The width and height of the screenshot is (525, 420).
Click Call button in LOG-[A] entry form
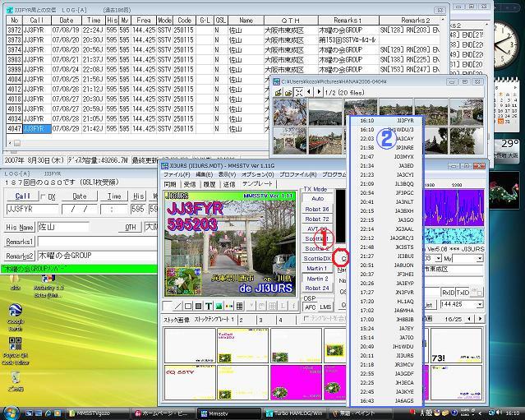tap(22, 196)
